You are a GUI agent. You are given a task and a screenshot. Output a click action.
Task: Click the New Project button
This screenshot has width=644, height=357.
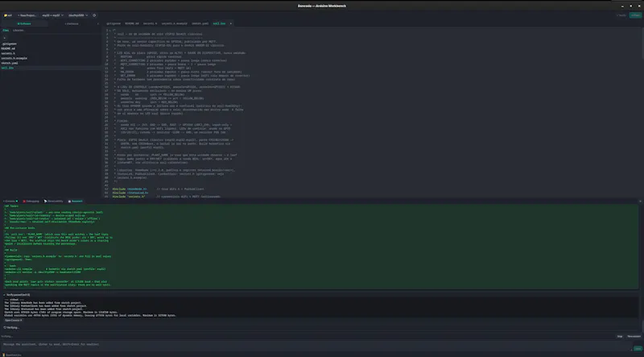[x=27, y=15]
